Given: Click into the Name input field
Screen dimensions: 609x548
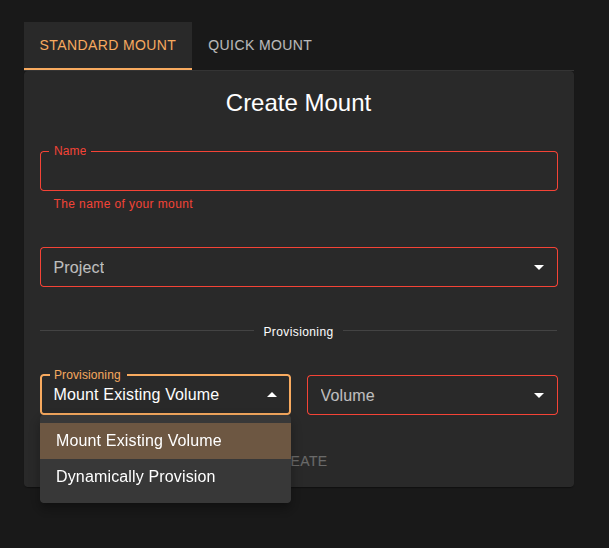Looking at the screenshot, I should (x=298, y=172).
